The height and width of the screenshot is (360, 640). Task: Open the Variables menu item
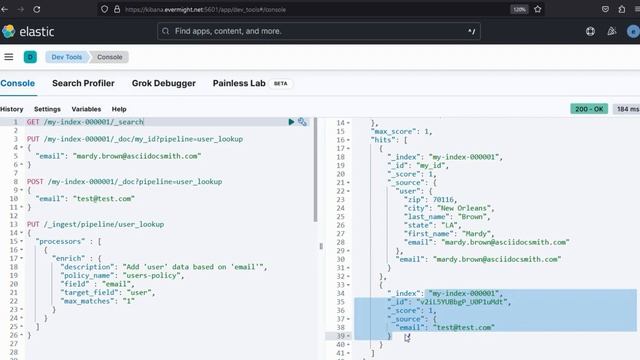coord(86,109)
